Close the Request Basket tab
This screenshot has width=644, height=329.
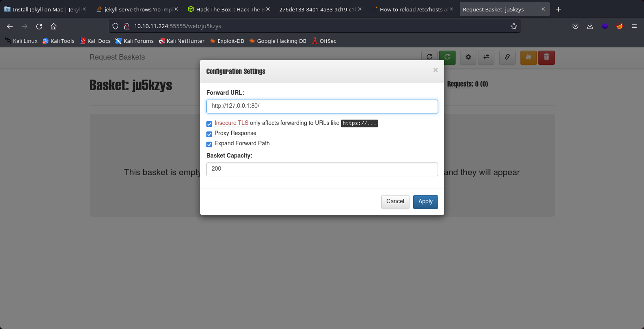[543, 9]
